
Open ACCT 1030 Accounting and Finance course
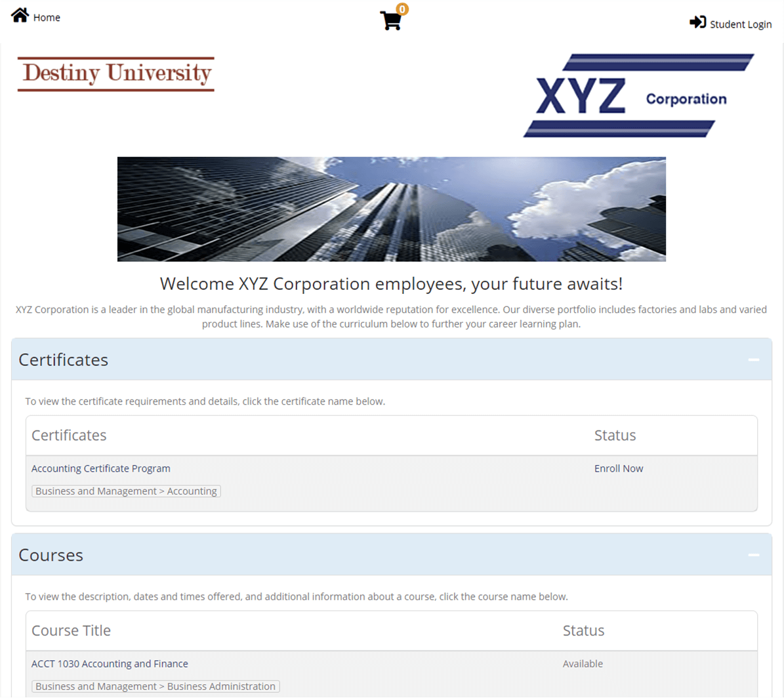110,664
